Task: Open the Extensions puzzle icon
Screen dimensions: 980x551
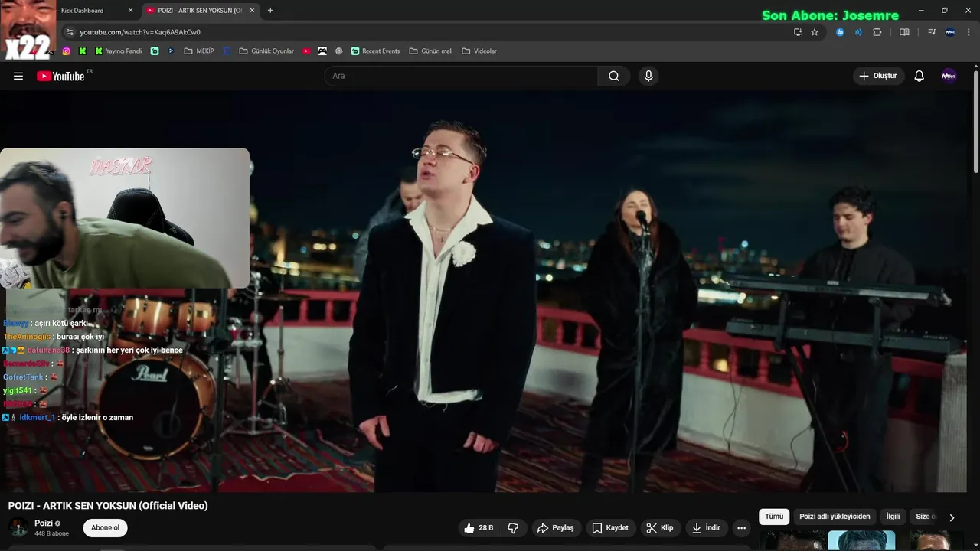Action: pyautogui.click(x=877, y=32)
